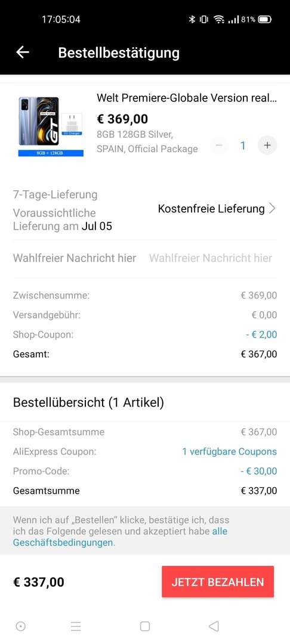Open the Android recent apps menu icon
This screenshot has height=644, width=290.
76,626
